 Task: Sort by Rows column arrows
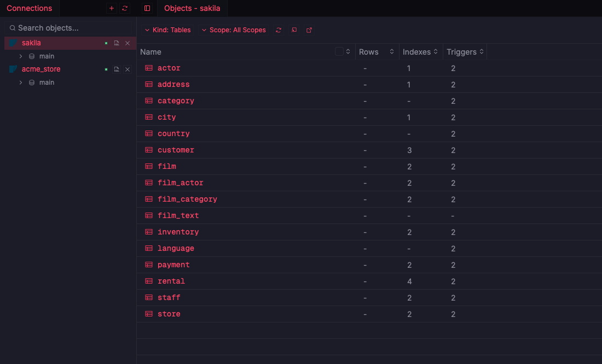392,51
